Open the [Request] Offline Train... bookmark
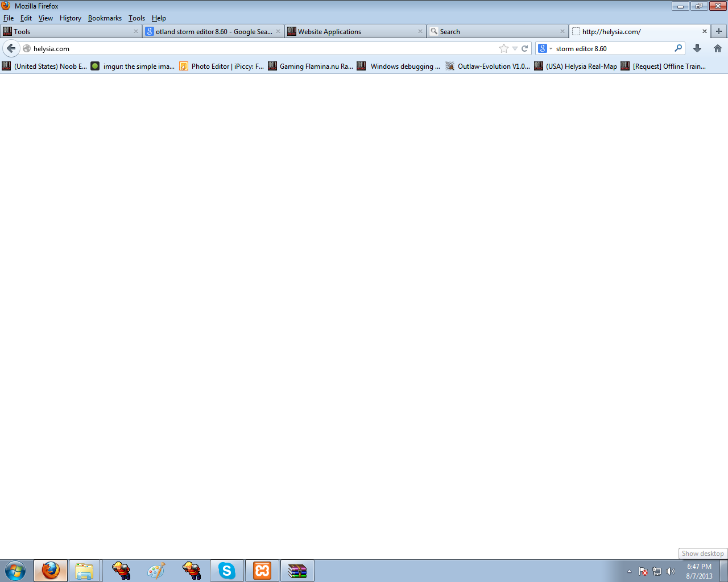Image resolution: width=728 pixels, height=582 pixels. (663, 66)
